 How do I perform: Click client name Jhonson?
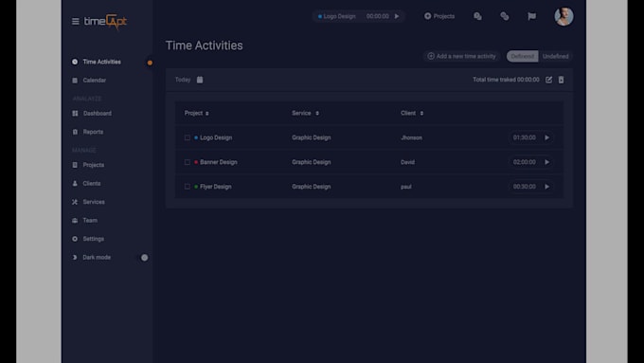(x=411, y=137)
